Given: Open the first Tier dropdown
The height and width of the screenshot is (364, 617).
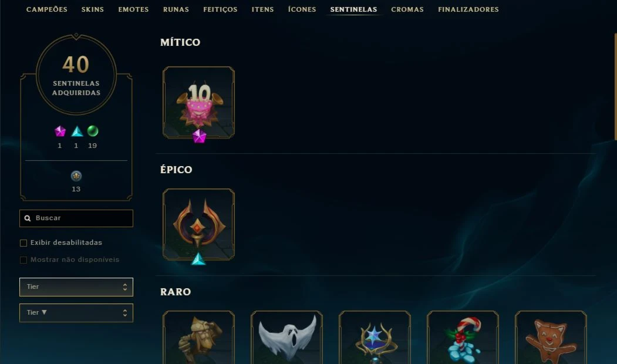Looking at the screenshot, I should (x=76, y=287).
